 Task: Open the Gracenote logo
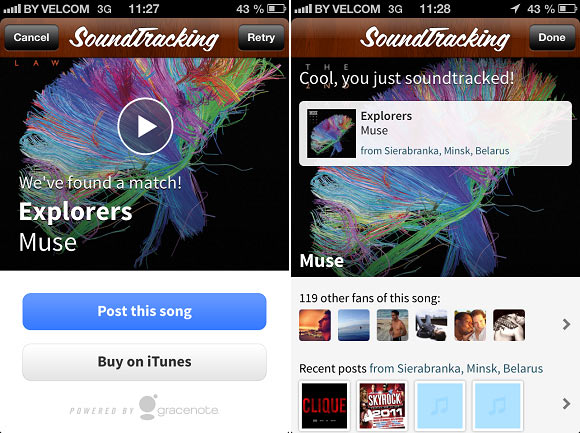(179, 407)
